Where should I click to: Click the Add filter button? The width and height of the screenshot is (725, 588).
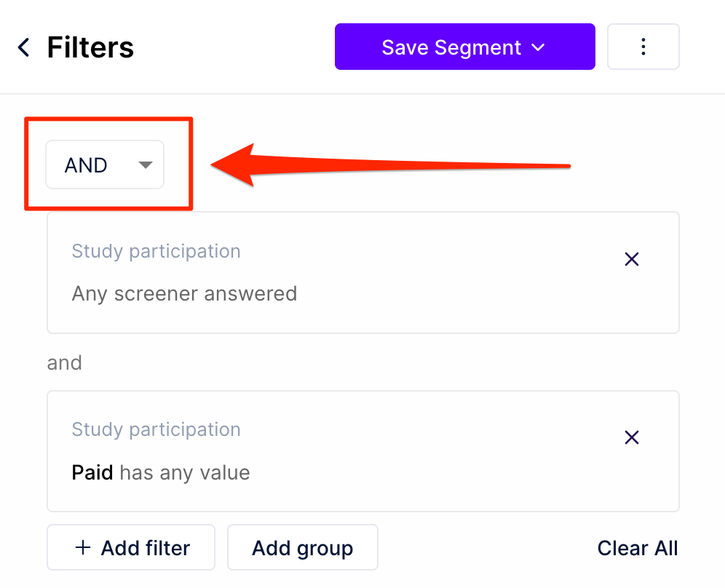tap(131, 547)
